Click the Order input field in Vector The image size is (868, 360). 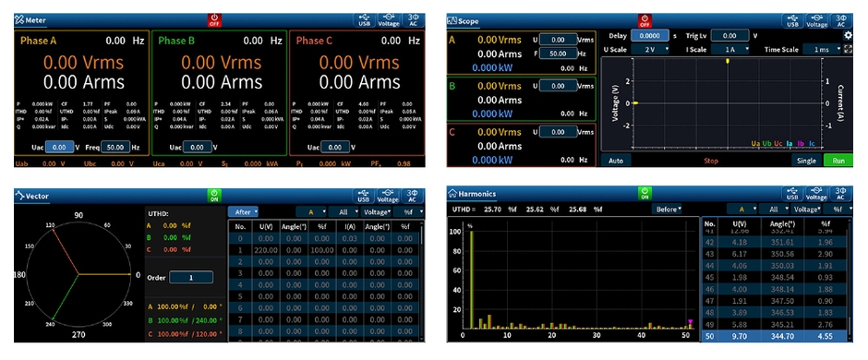[x=191, y=278]
